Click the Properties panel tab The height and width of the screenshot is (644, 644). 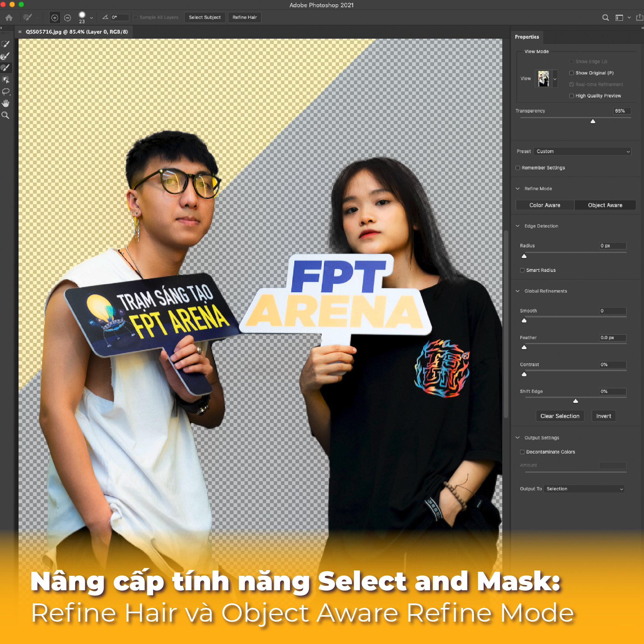(x=527, y=37)
